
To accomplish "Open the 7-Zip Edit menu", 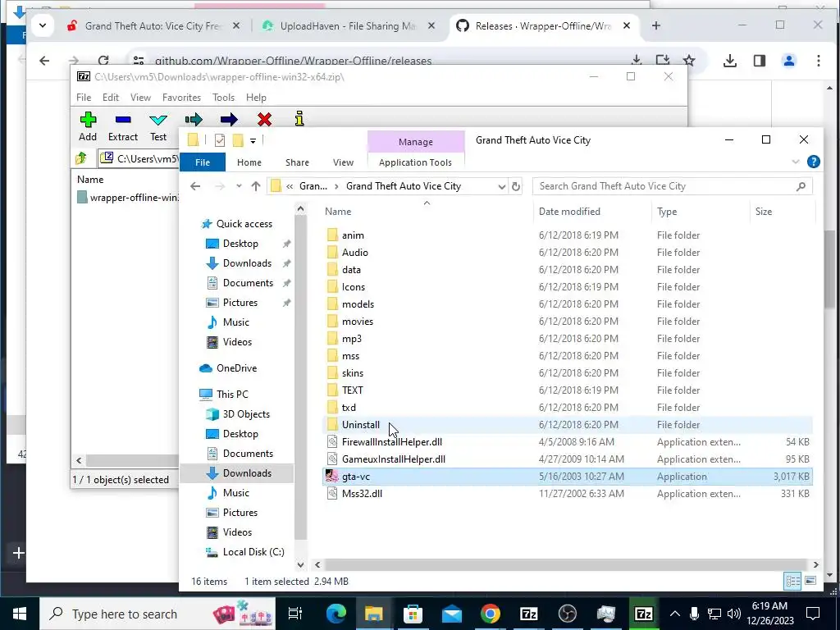I will pyautogui.click(x=111, y=98).
